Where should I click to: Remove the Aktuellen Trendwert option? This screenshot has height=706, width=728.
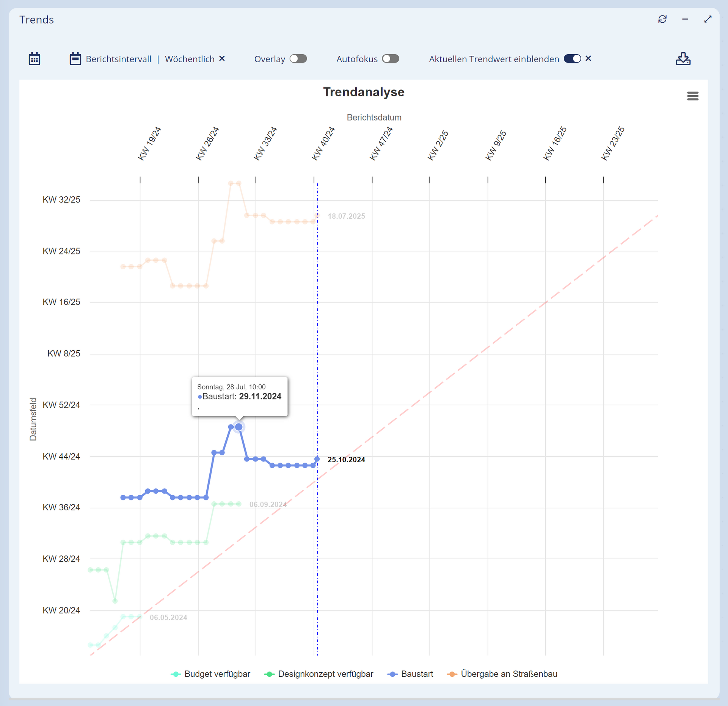pos(588,58)
